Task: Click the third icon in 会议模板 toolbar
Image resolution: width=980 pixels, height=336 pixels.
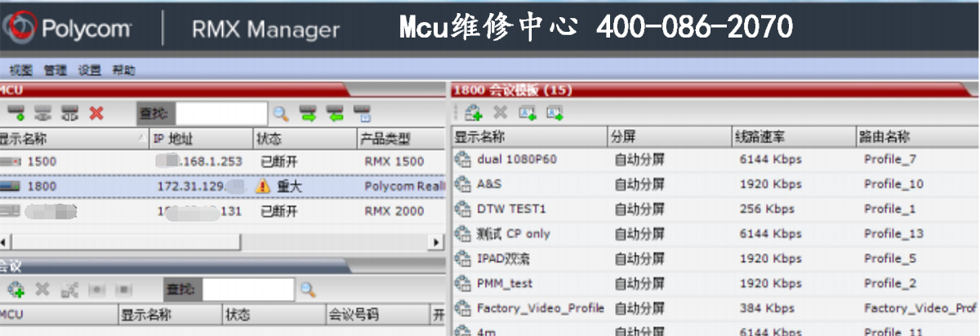Action: (527, 113)
